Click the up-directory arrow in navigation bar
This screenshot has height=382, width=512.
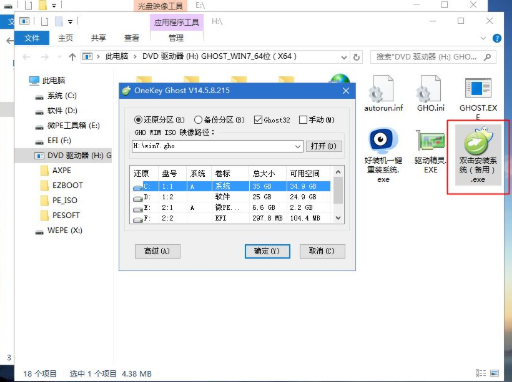72,57
